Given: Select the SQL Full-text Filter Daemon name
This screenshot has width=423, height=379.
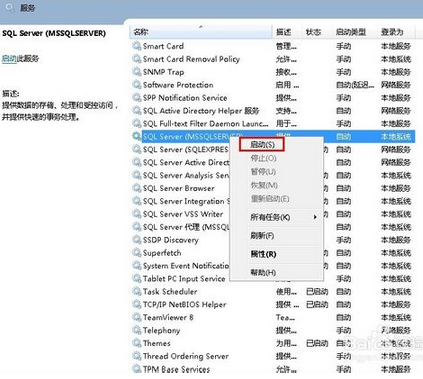Looking at the screenshot, I should click(x=206, y=124).
